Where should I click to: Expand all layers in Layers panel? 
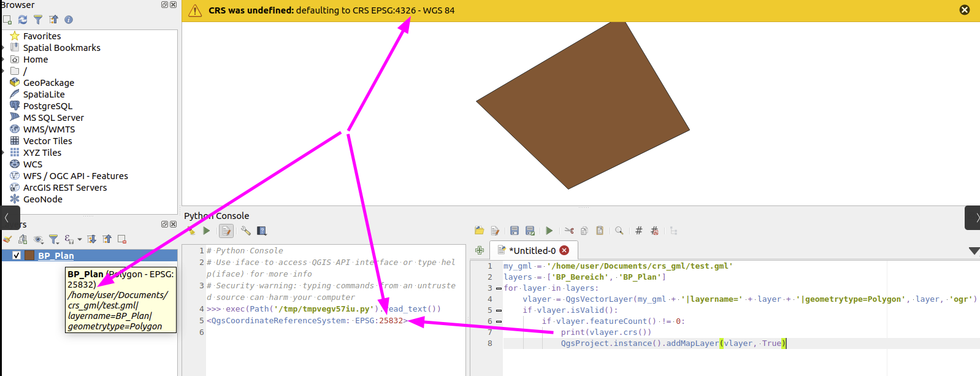pyautogui.click(x=91, y=239)
